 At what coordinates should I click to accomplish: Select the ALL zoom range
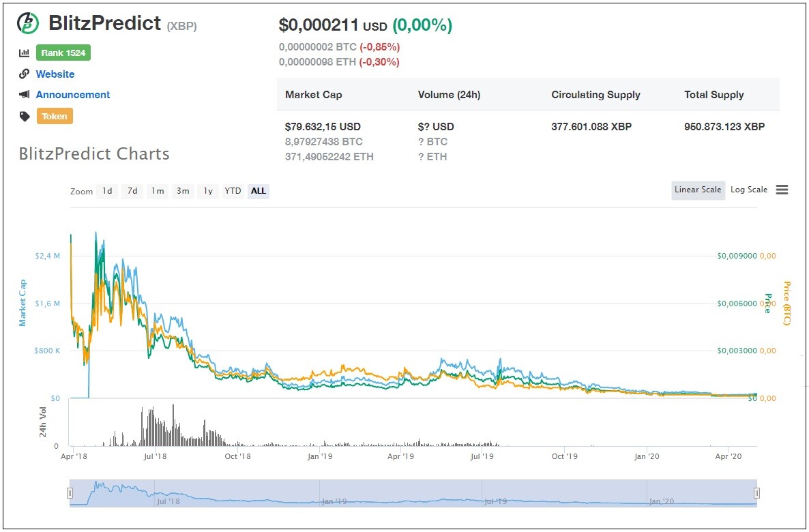tap(259, 191)
